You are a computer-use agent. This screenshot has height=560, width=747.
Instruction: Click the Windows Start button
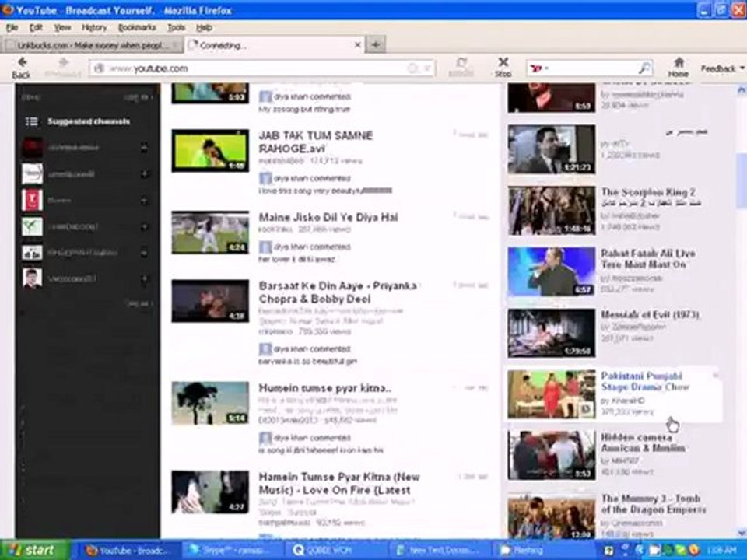pyautogui.click(x=30, y=550)
